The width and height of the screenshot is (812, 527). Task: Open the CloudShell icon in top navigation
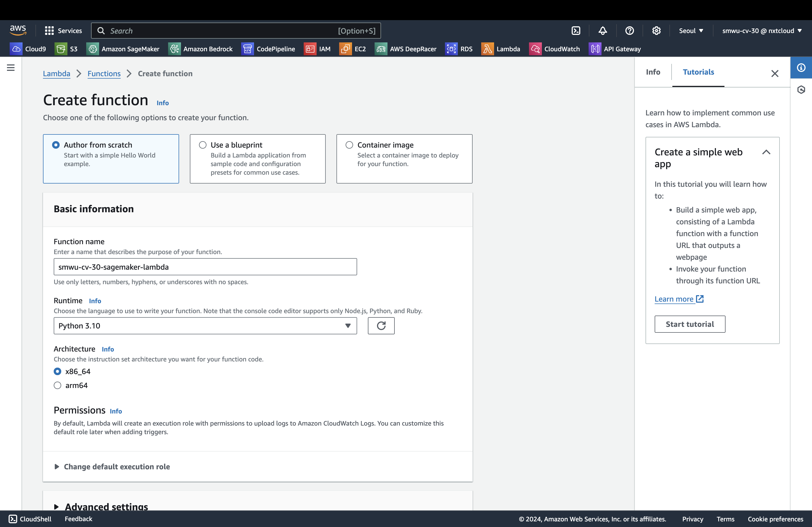click(575, 31)
